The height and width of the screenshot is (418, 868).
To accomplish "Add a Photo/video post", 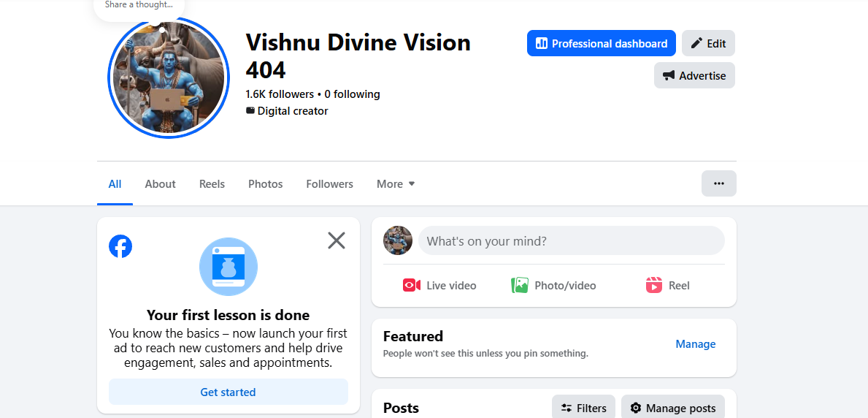I will point(553,286).
